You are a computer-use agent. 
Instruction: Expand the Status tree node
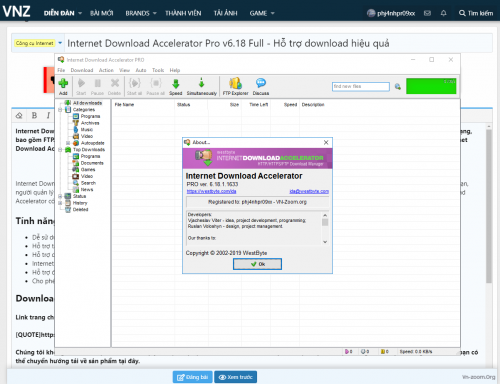point(60,196)
